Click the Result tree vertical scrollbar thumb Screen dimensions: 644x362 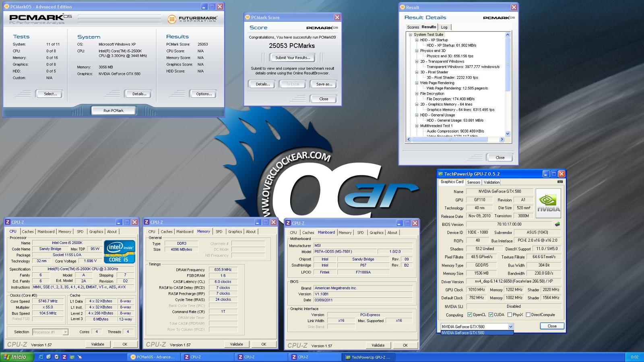pyautogui.click(x=508, y=64)
